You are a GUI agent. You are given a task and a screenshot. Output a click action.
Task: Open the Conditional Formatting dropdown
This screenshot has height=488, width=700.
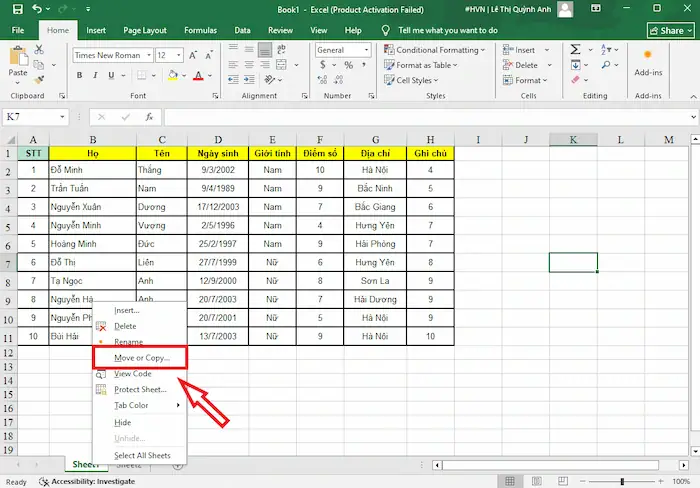click(435, 50)
